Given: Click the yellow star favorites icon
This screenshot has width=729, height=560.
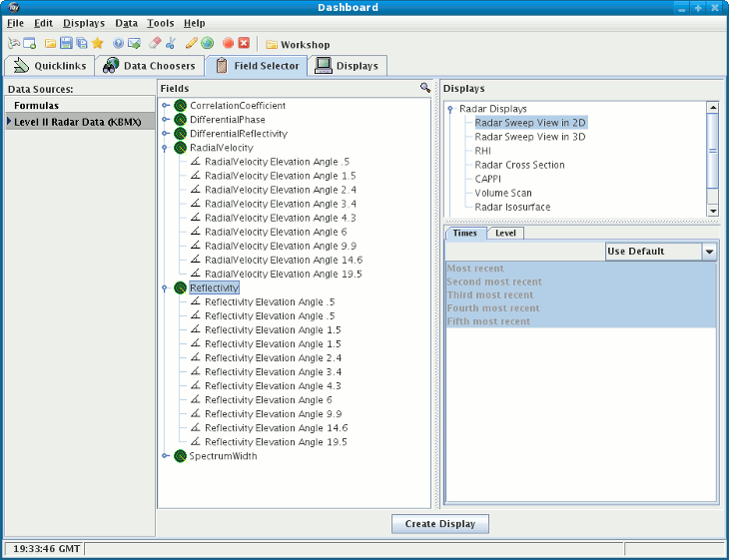Looking at the screenshot, I should point(97,44).
